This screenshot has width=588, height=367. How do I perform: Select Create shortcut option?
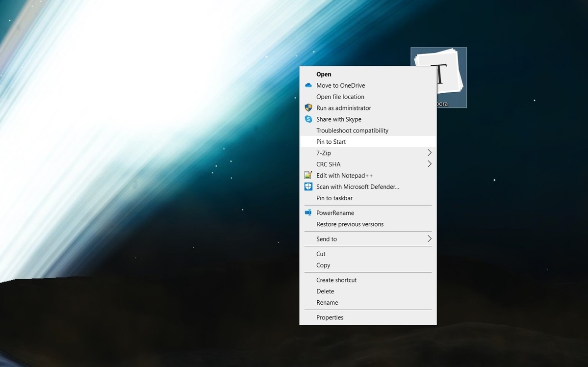[336, 280]
